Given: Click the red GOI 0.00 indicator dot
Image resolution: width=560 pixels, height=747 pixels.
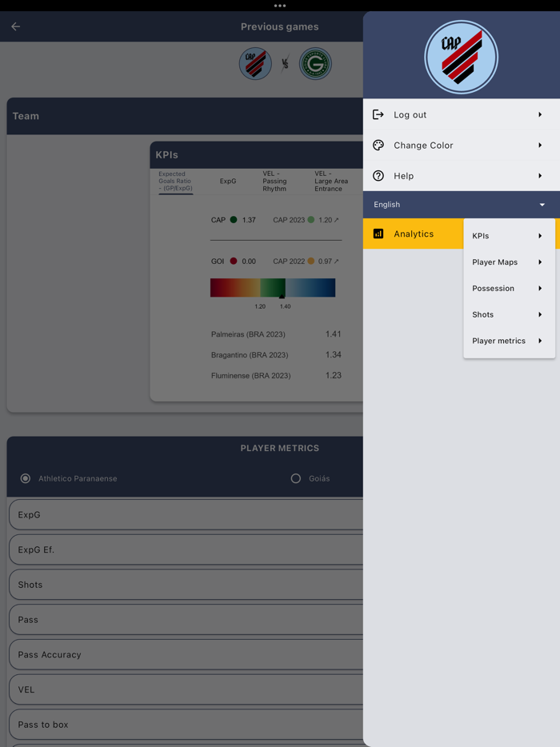Looking at the screenshot, I should [234, 261].
